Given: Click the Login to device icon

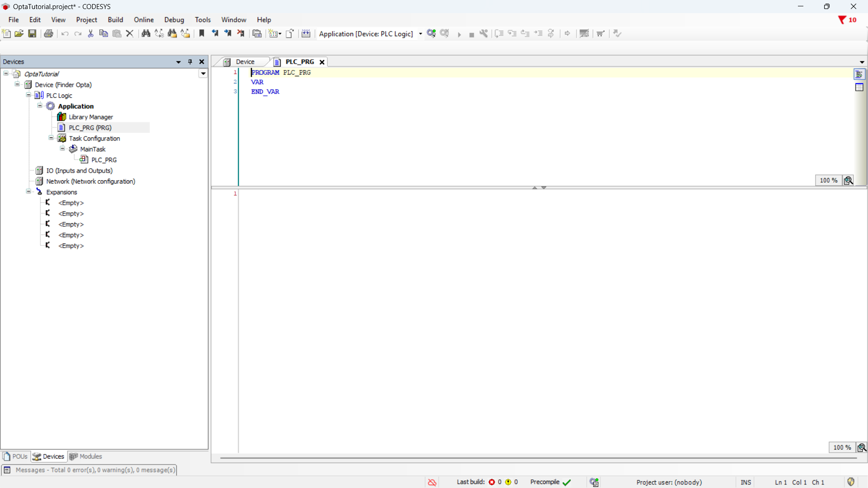Looking at the screenshot, I should click(431, 33).
